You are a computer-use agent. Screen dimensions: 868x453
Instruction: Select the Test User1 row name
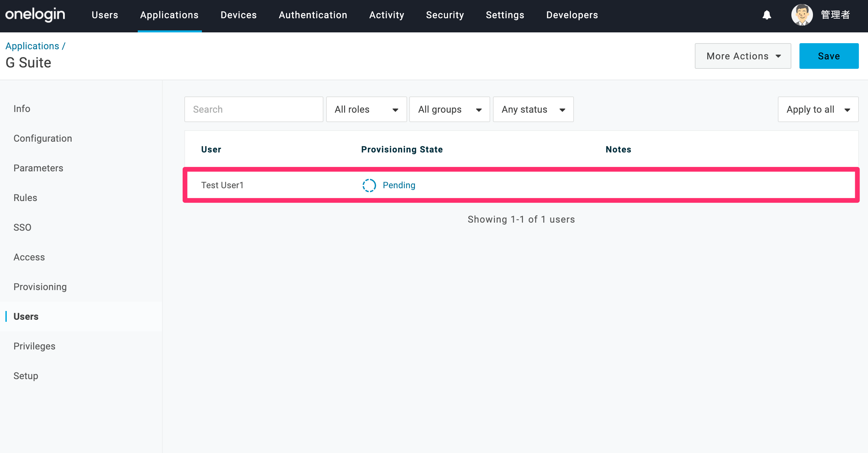tap(222, 185)
